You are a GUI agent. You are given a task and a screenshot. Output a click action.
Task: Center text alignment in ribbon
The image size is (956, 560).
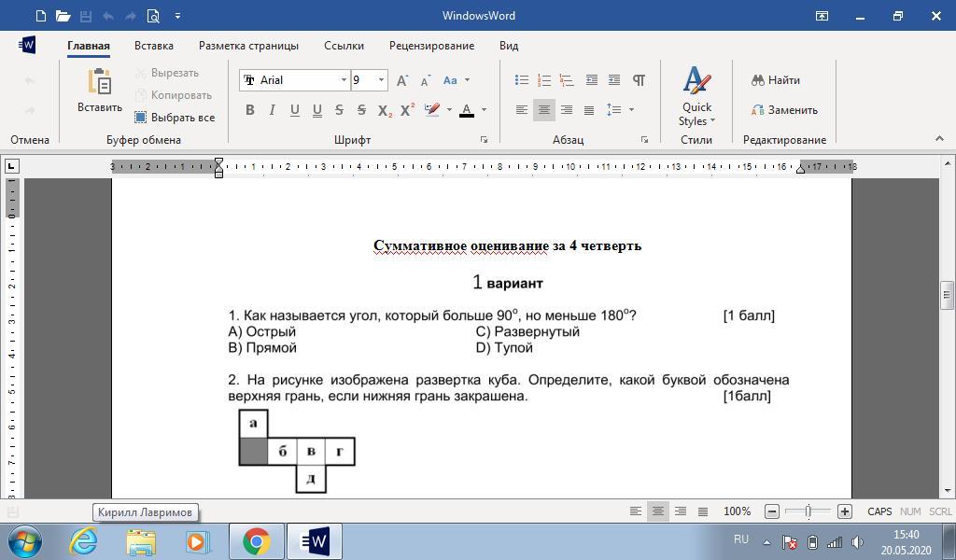click(x=544, y=110)
